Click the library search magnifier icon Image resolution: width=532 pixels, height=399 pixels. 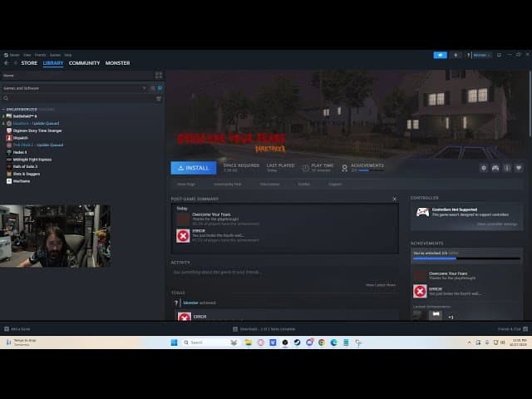tap(6, 98)
